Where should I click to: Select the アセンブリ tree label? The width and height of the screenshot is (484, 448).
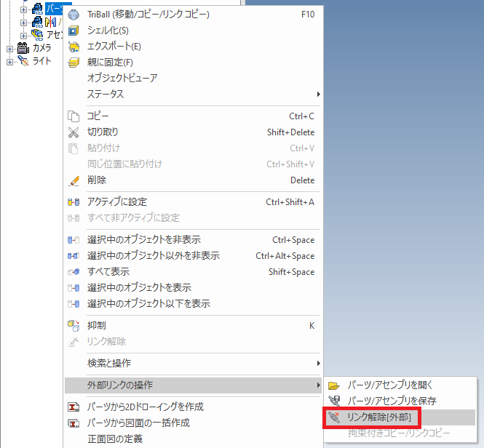coord(55,35)
